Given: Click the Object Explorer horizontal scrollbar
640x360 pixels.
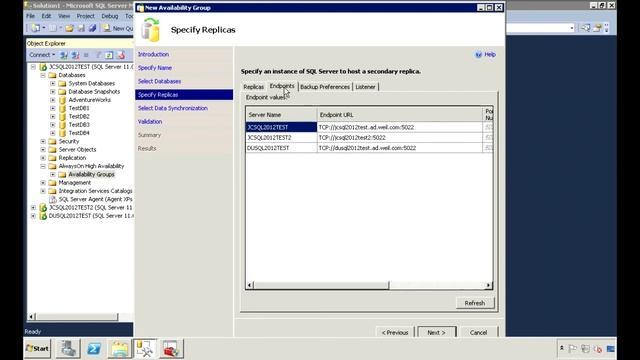Looking at the screenshot, I should 77,316.
